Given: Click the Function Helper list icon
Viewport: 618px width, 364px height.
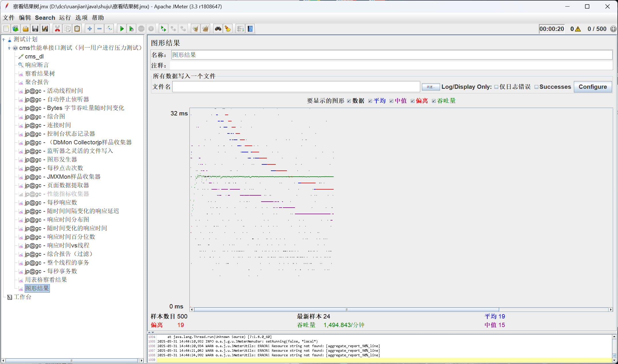Looking at the screenshot, I should [240, 29].
